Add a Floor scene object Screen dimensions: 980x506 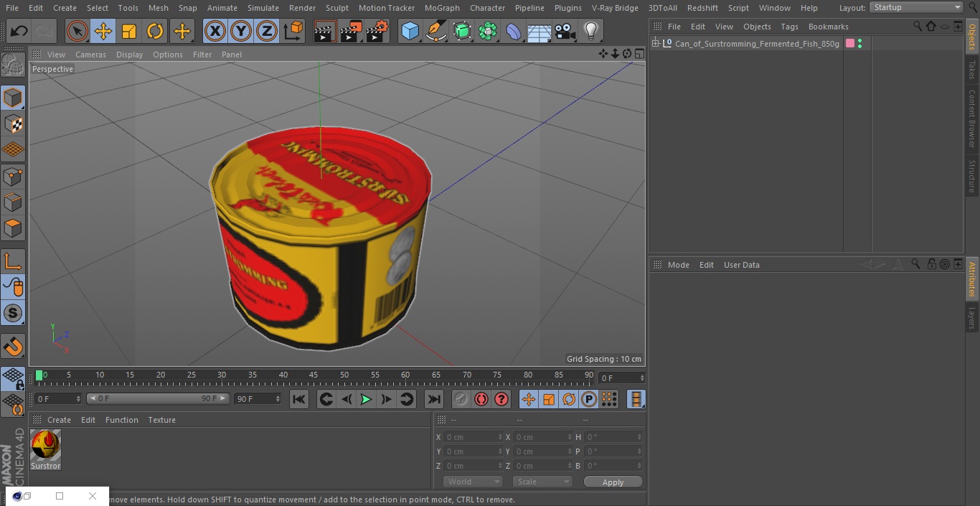click(539, 31)
